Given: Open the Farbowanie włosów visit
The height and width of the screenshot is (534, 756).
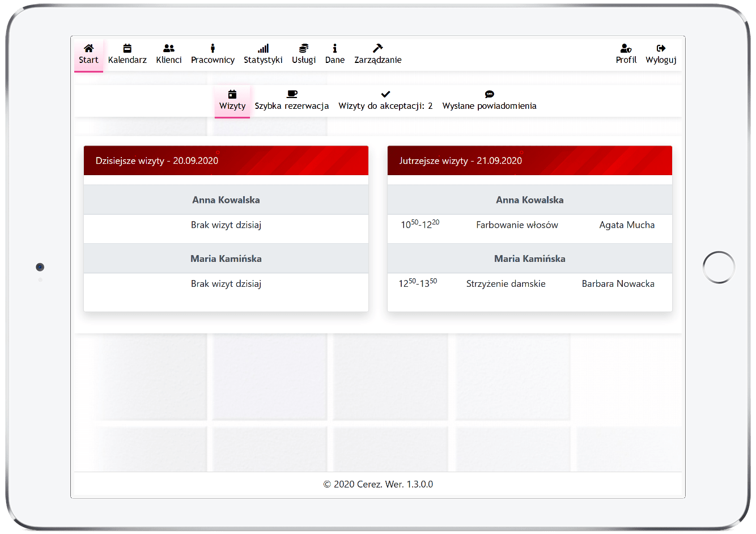Looking at the screenshot, I should 517,225.
